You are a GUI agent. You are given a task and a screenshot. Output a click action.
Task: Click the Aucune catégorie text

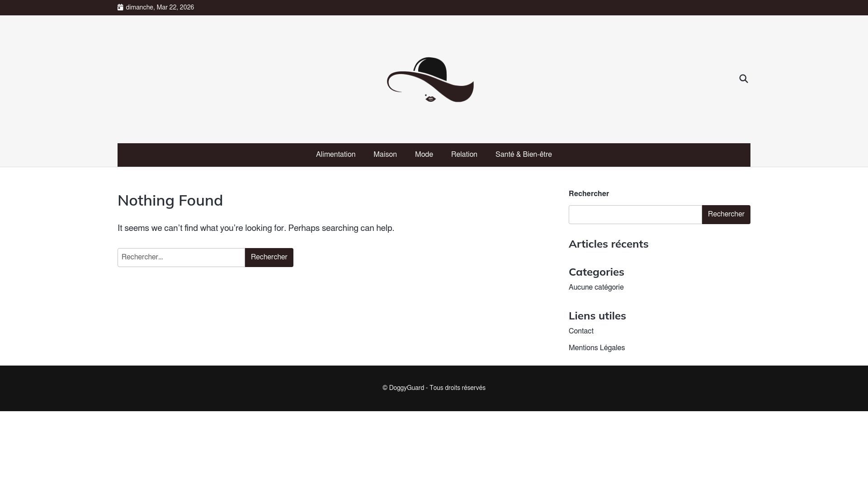pos(596,287)
